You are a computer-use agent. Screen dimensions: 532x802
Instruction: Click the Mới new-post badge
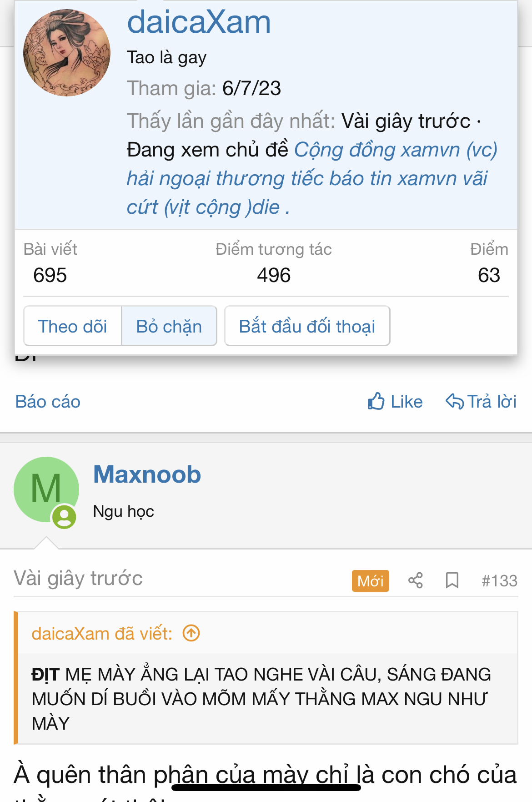click(x=370, y=581)
